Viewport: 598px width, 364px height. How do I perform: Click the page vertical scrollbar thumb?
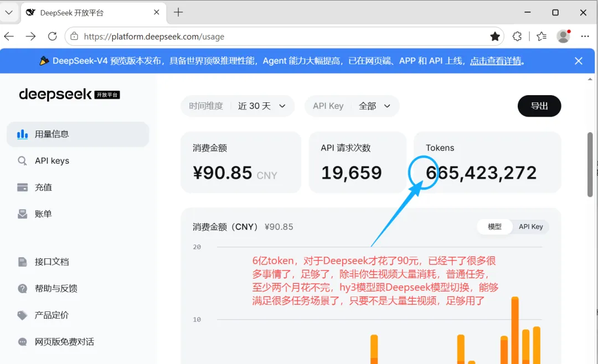click(590, 164)
